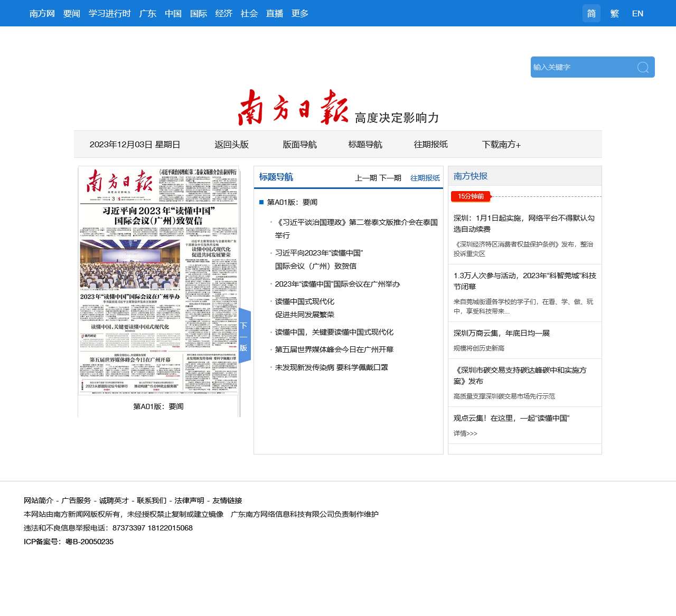Screen dimensions: 676x616
Task: Open the 要闻 top navigation item
Action: (72, 13)
